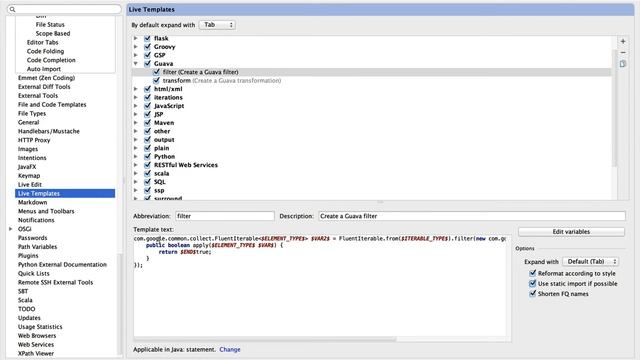Click the template list vertical scrollbar
This screenshot has height=360, width=640.
(615, 108)
